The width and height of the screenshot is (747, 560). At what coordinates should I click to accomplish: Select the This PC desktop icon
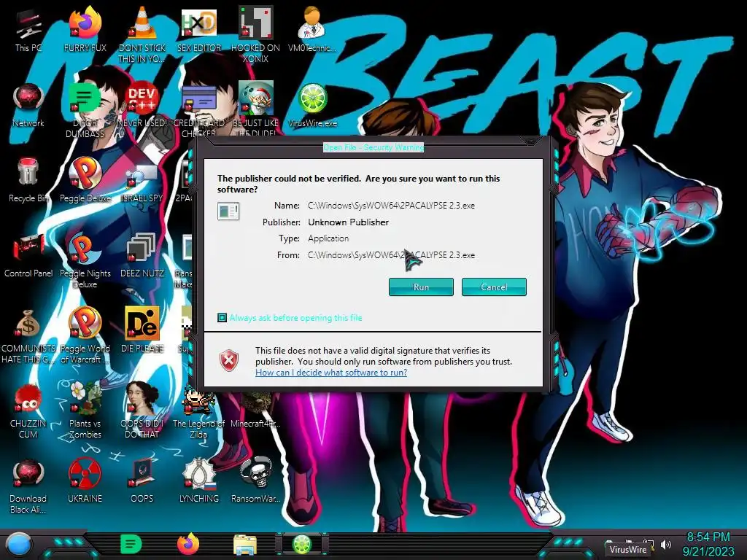click(28, 31)
